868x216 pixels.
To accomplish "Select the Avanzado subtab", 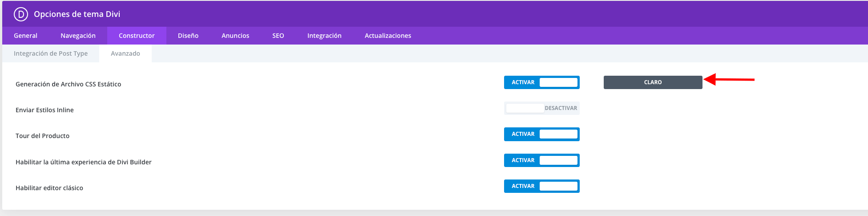I will point(125,53).
